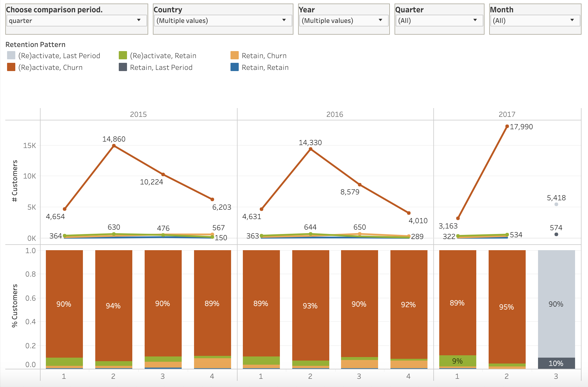The height and width of the screenshot is (387, 588).
Task: Click the Retention Pattern legend title
Action: [36, 44]
